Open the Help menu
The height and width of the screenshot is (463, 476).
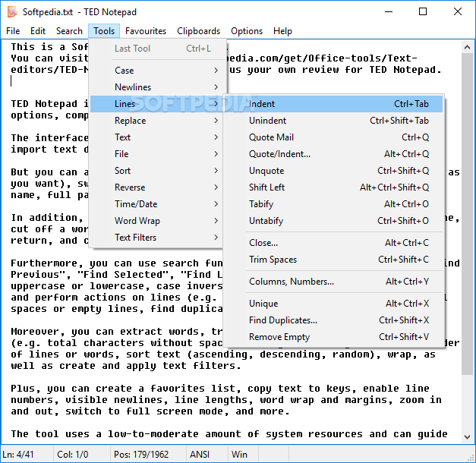point(282,31)
